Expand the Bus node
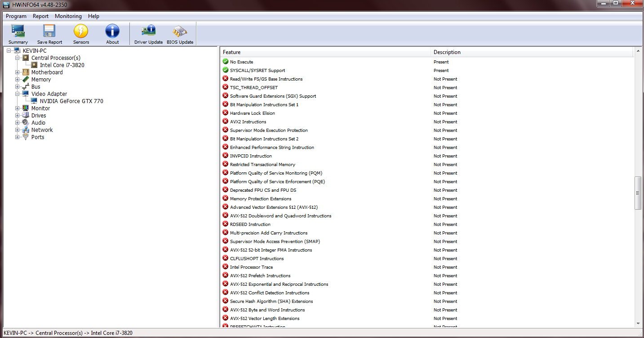Viewport: 644px width, 338px height. [18, 87]
